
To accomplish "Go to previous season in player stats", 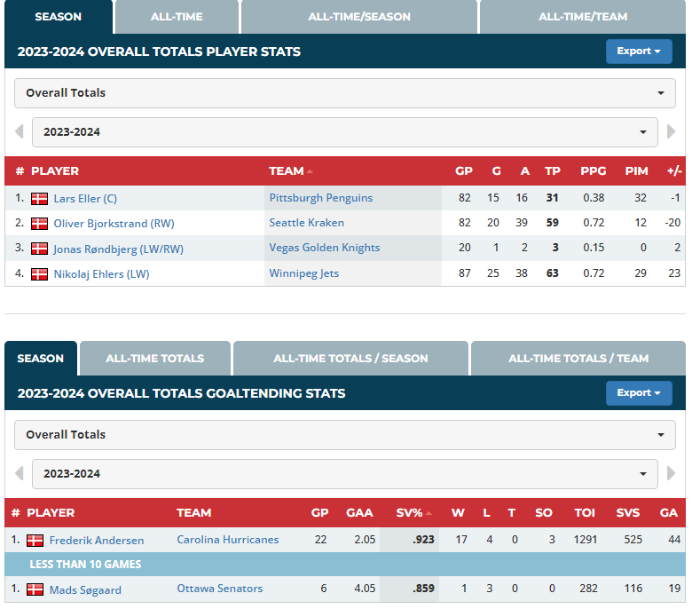I will point(19,132).
